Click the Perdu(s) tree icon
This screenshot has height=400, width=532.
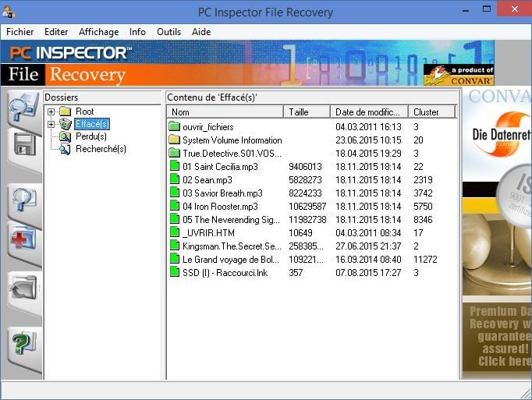(65, 136)
